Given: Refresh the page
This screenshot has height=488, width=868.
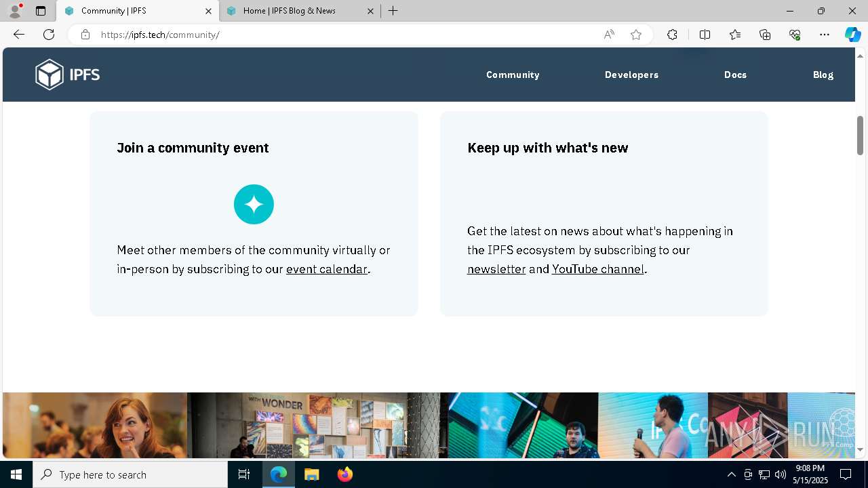Looking at the screenshot, I should (49, 35).
